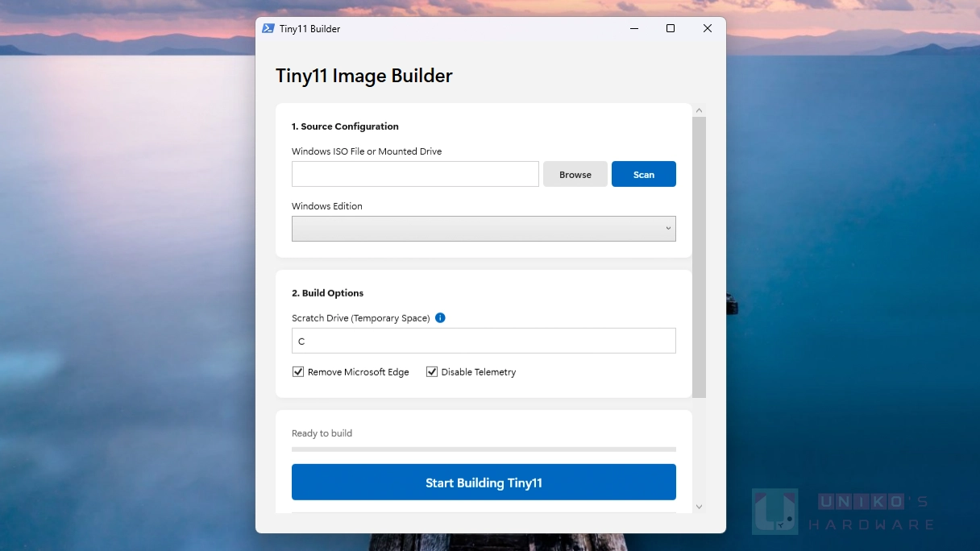Click the '1. Source Configuration' heading

(345, 126)
